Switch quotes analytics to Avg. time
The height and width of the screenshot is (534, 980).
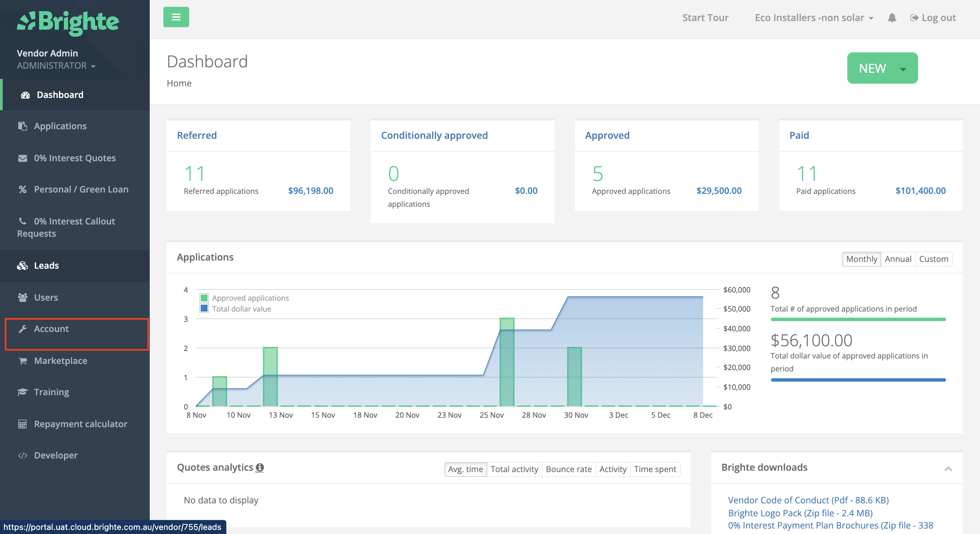click(x=465, y=469)
